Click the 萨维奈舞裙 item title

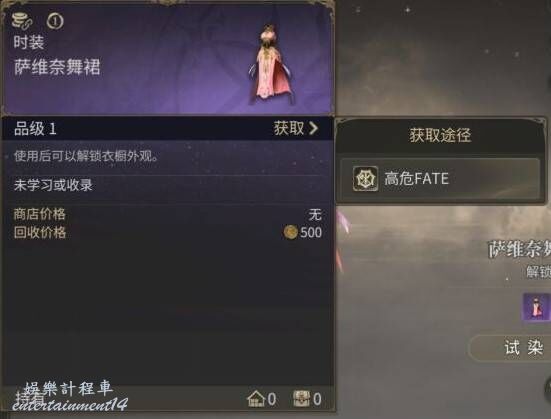click(57, 67)
